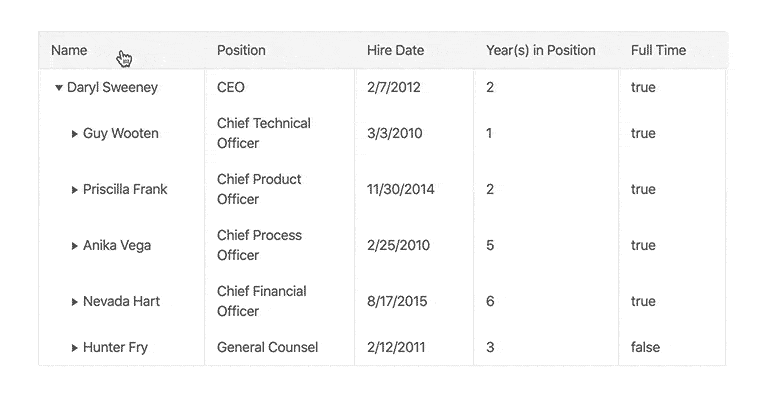
Task: Select the Guy Wooten name cell
Action: coord(122,133)
